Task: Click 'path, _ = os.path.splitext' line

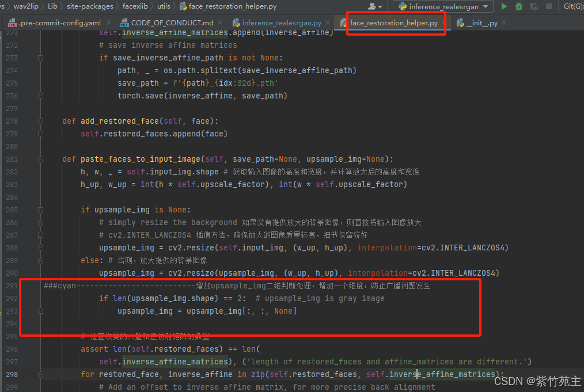Action: [237, 70]
